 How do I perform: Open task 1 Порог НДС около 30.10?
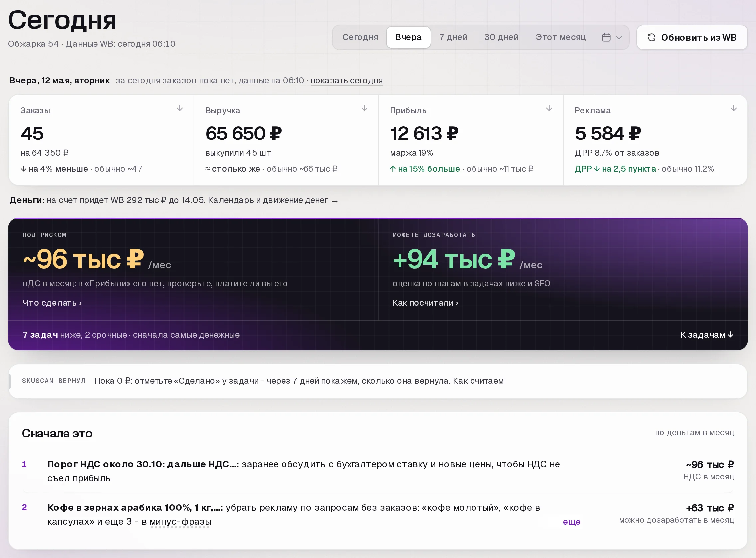378,471
